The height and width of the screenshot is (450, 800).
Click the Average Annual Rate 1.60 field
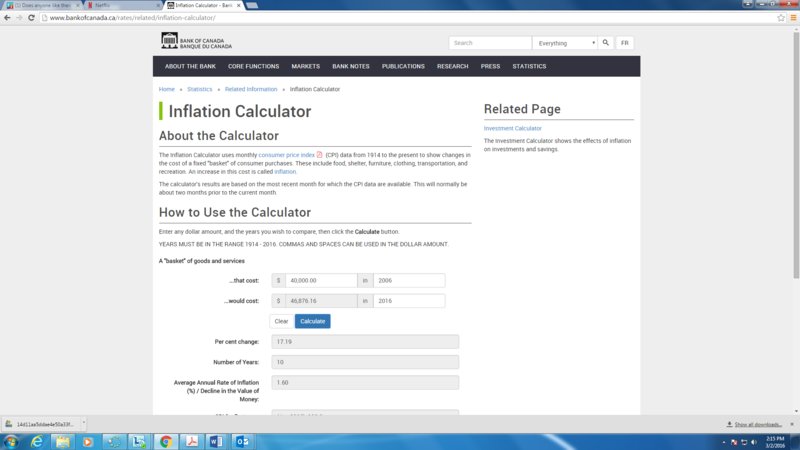click(x=365, y=382)
